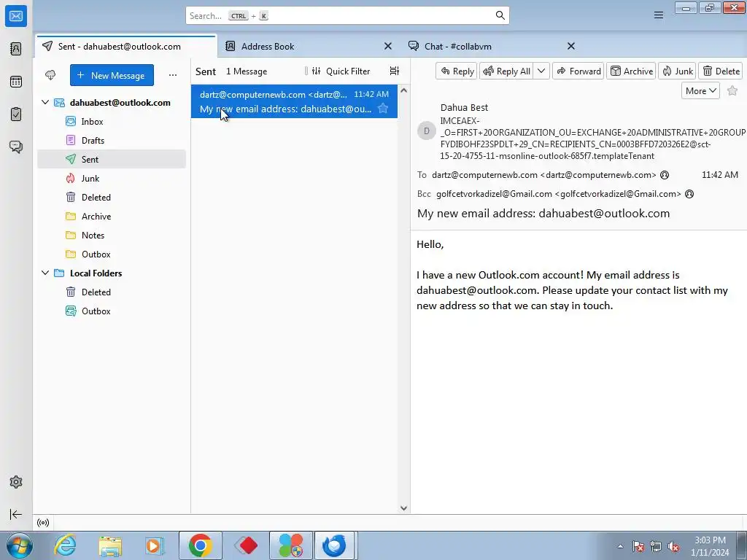Delete the open message
Image resolution: width=747 pixels, height=560 pixels.
[x=721, y=71]
